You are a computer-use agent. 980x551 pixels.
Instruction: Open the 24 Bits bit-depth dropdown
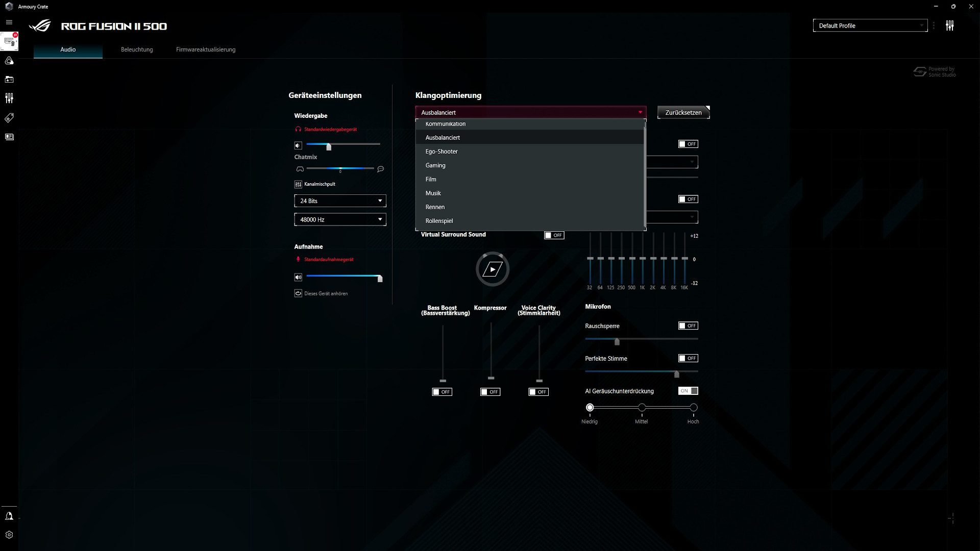click(x=340, y=201)
